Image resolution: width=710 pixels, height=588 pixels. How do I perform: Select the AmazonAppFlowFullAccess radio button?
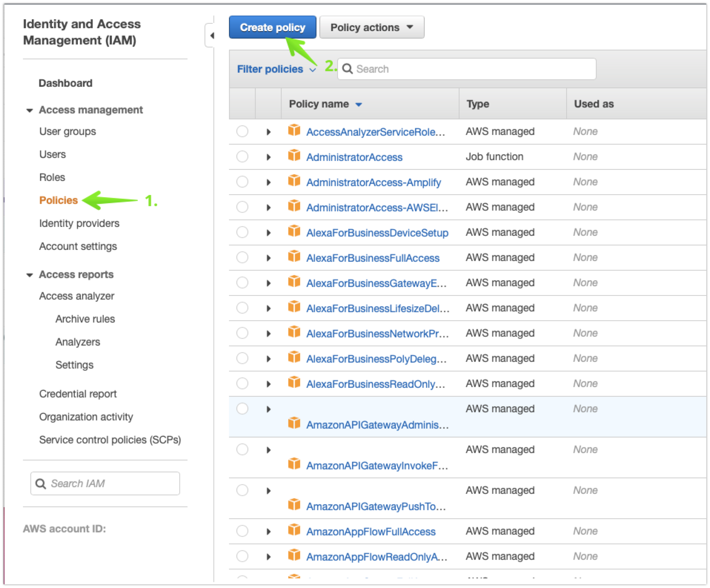click(x=242, y=531)
